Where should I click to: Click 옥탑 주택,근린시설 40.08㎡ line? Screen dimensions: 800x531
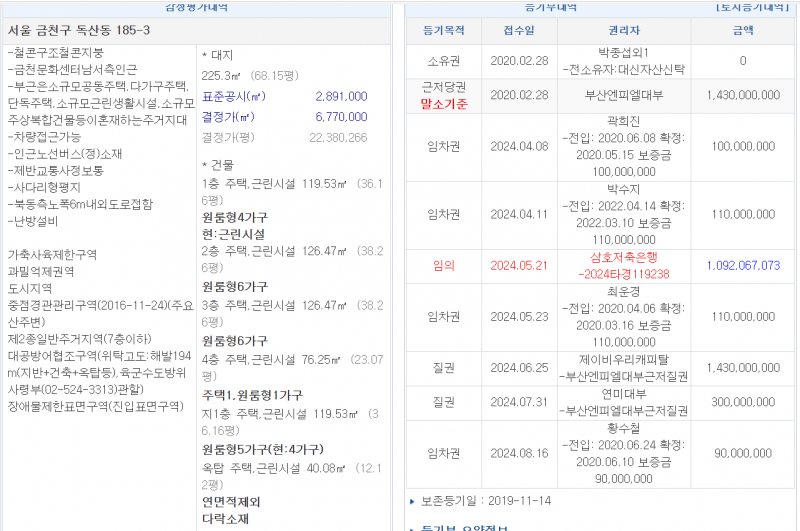pyautogui.click(x=291, y=476)
